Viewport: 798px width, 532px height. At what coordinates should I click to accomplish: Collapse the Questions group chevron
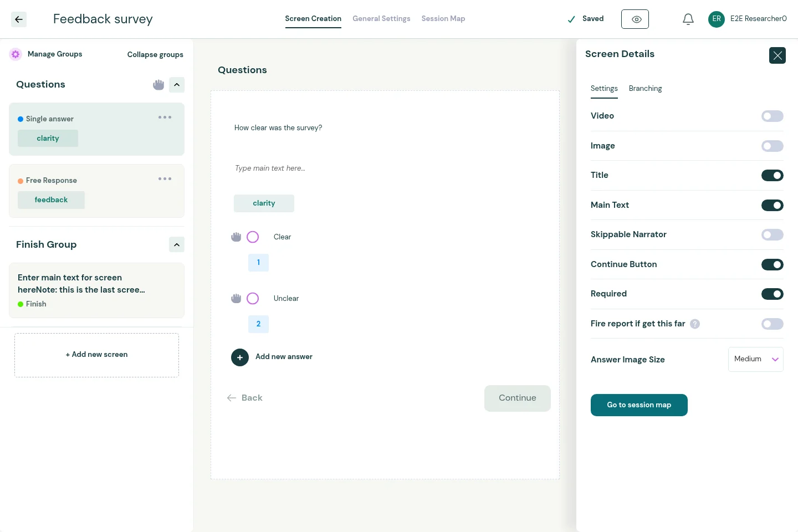(177, 85)
